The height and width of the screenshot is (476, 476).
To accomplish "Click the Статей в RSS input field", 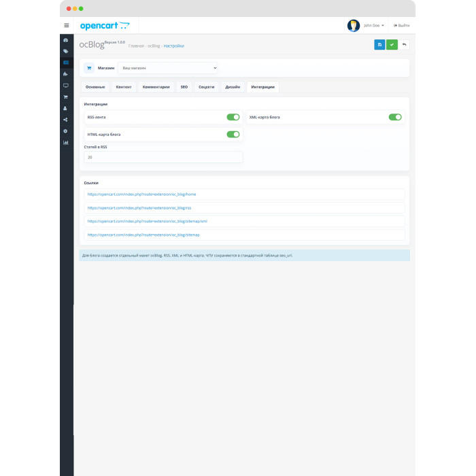I will (x=163, y=157).
